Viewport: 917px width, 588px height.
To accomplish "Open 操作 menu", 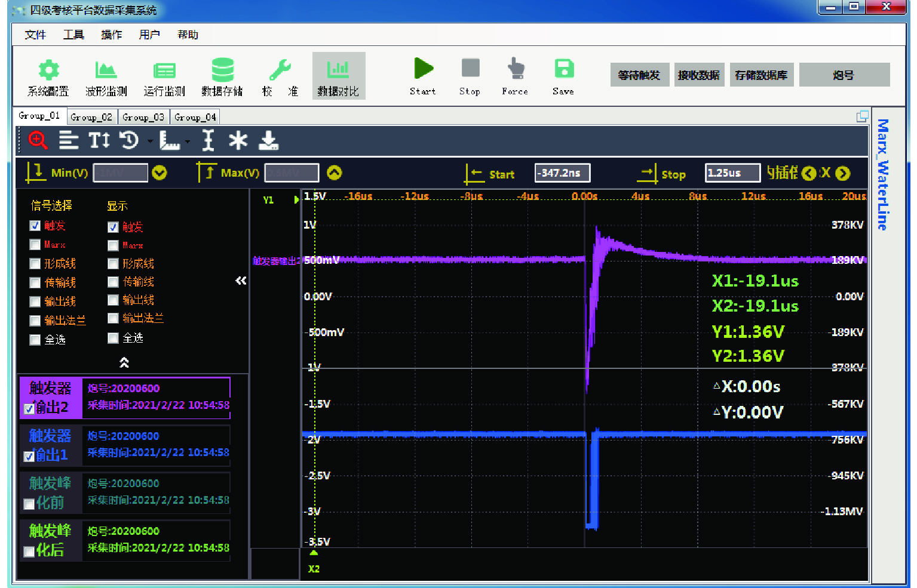I will coord(112,35).
